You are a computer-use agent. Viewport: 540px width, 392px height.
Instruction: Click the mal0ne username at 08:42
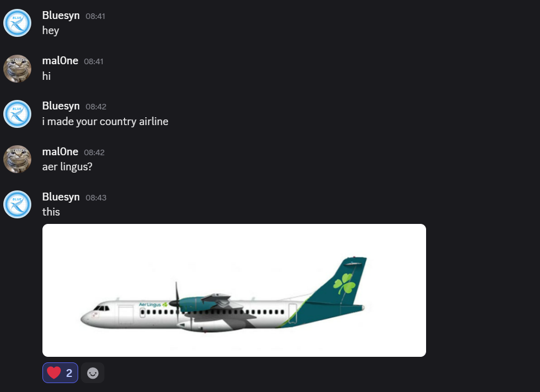click(x=60, y=152)
